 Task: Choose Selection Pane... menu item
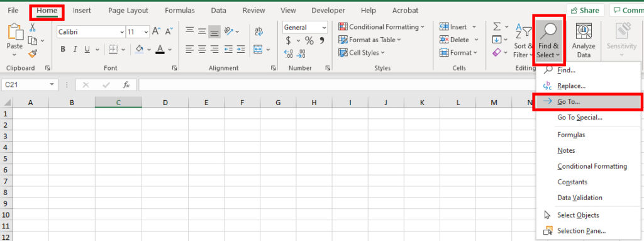pos(589,231)
